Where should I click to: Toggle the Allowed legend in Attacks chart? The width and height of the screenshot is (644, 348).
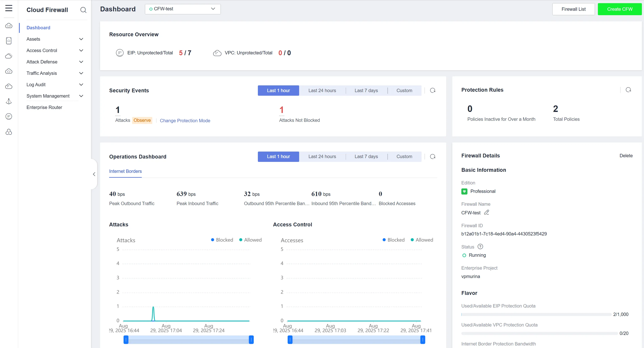pos(250,240)
